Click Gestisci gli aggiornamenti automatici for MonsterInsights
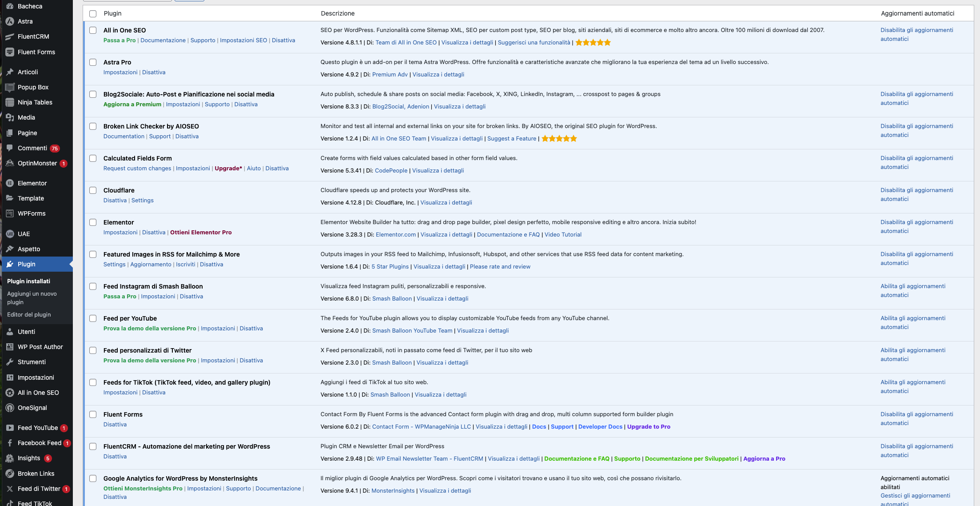 (x=915, y=500)
